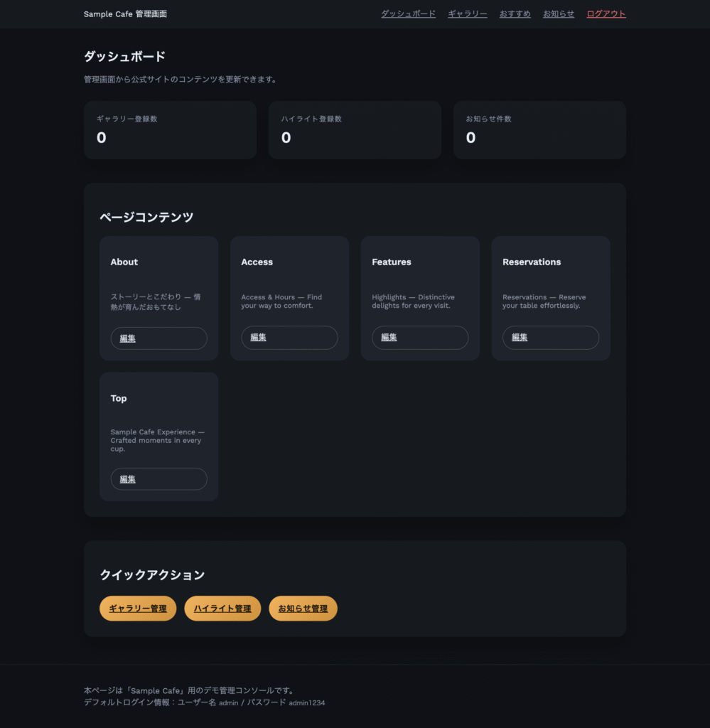Switch to the ギャラリー section in the top nav

point(467,13)
